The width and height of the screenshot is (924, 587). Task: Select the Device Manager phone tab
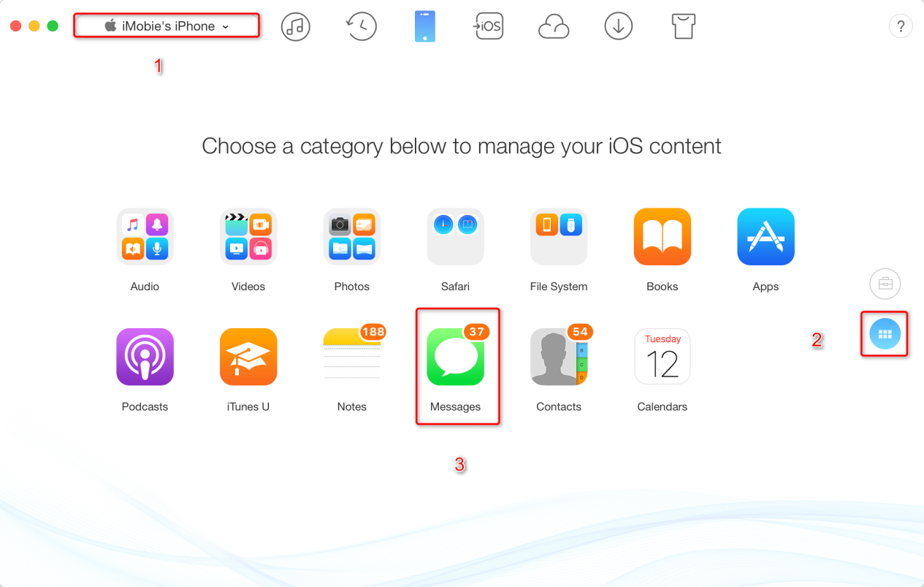(x=425, y=26)
